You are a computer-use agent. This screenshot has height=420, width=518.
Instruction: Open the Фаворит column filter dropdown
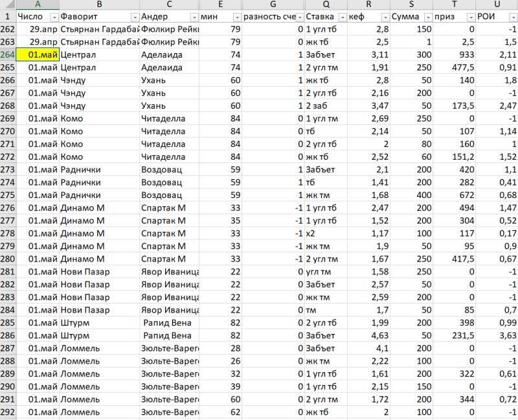(x=134, y=17)
